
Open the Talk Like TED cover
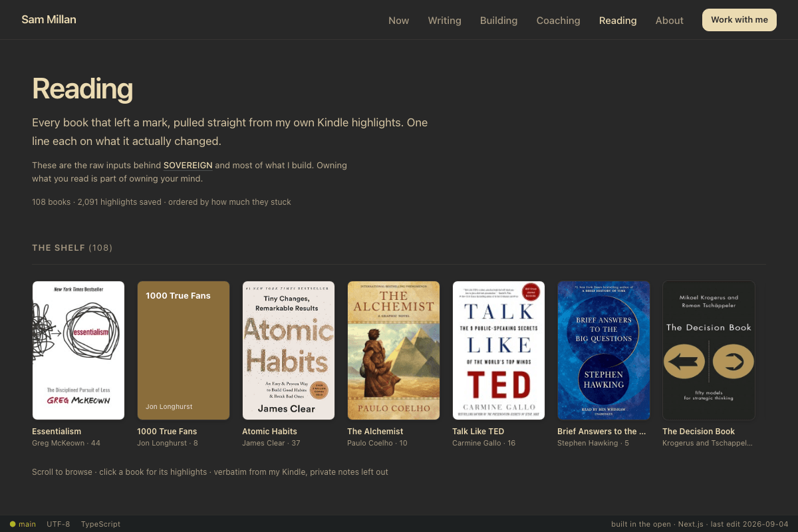tap(499, 350)
